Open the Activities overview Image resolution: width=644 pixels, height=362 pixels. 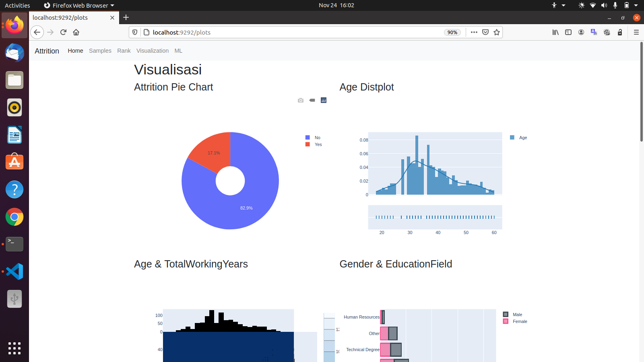coord(17,5)
